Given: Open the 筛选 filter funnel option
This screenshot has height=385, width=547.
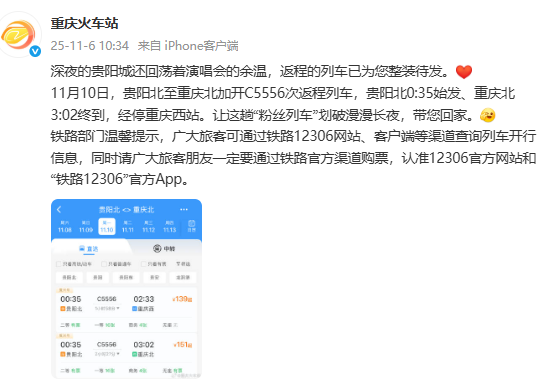Looking at the screenshot, I should pyautogui.click(x=183, y=264).
